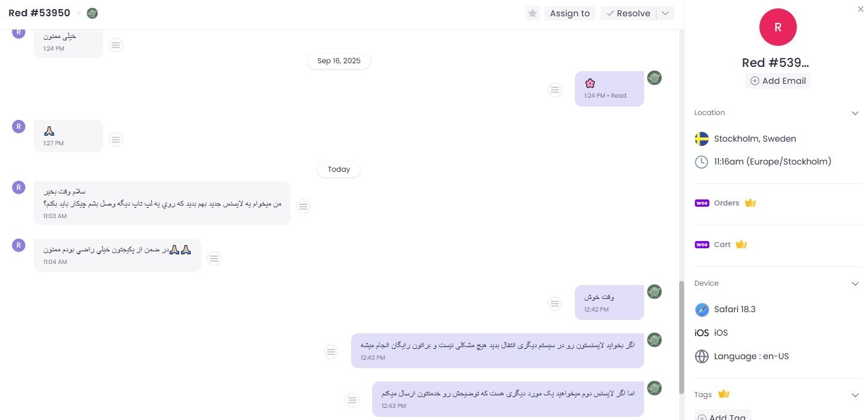Collapse the Location section
Screen dimensions: 868x420
click(855, 113)
